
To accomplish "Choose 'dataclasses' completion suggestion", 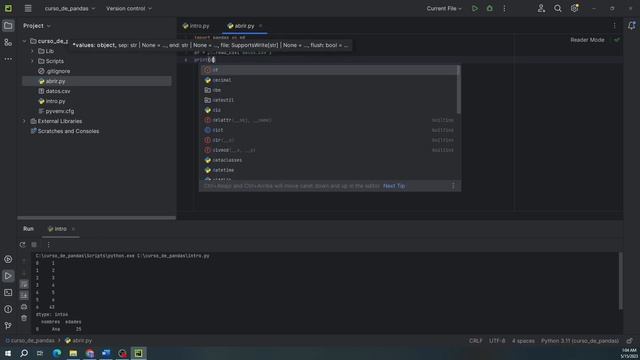I will coord(329,160).
